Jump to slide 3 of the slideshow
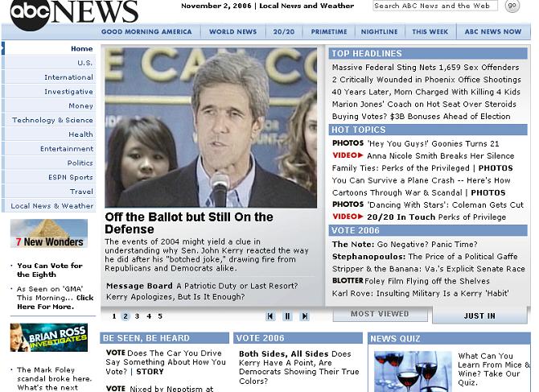This screenshot has width=539, height=392. (x=137, y=316)
